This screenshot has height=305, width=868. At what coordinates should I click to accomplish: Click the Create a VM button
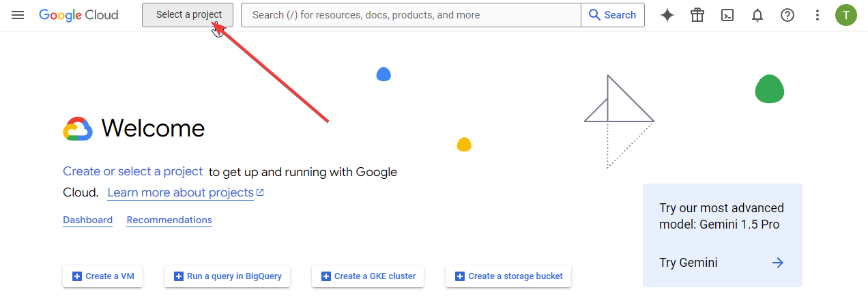(x=103, y=276)
